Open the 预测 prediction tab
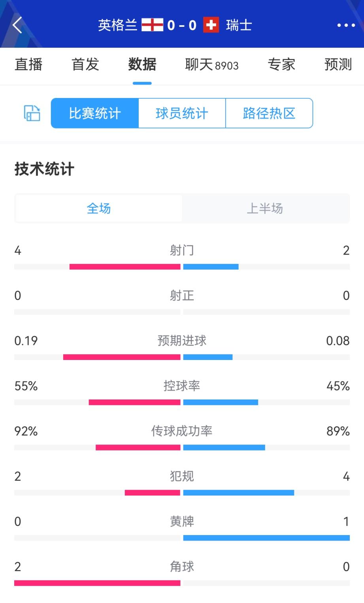This screenshot has width=364, height=603. 338,64
